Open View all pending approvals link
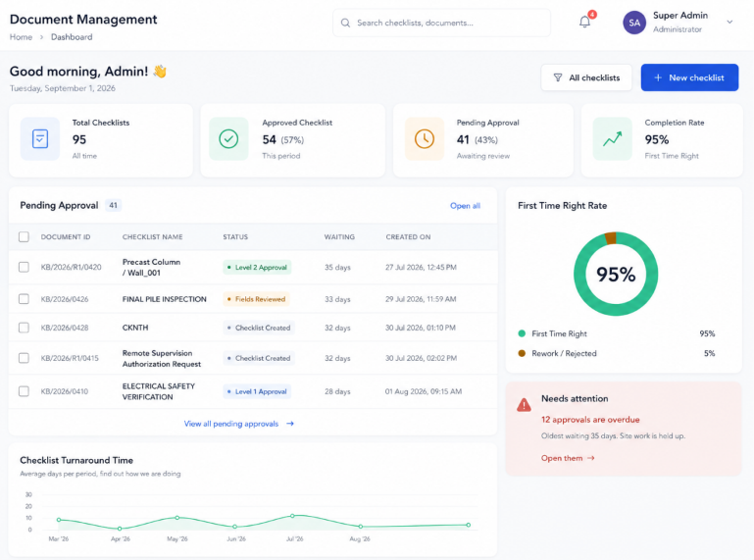 coord(231,424)
